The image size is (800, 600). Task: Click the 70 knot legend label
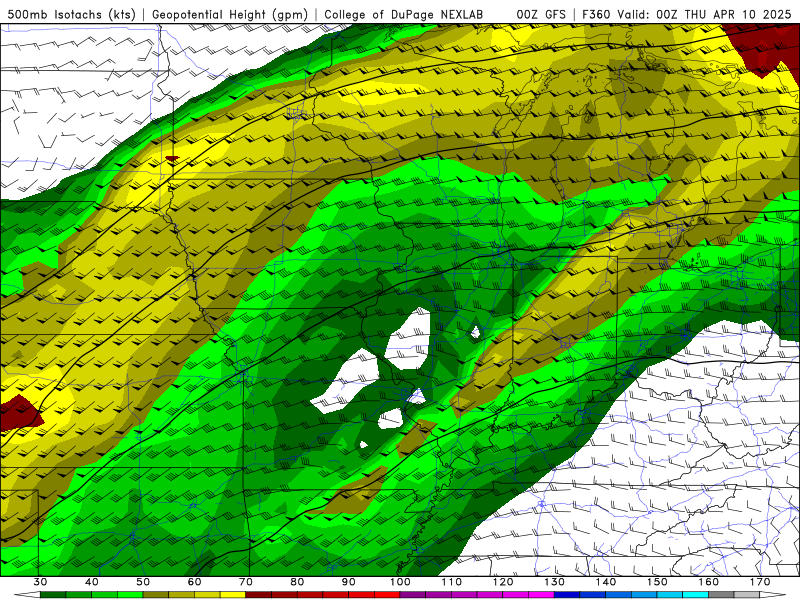tap(246, 582)
